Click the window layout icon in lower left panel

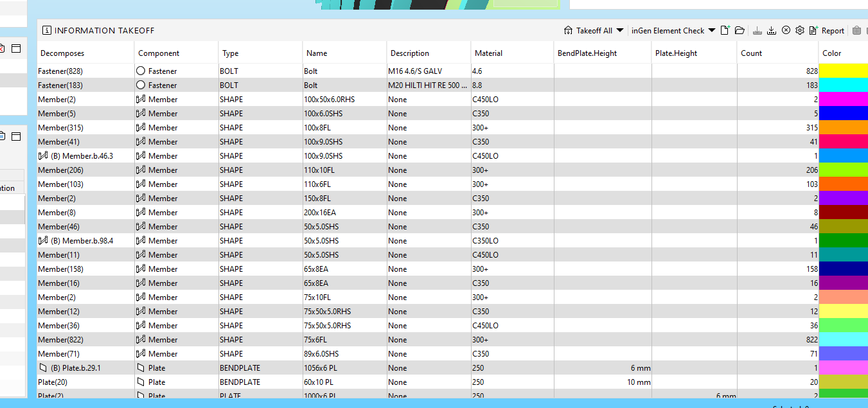point(16,136)
